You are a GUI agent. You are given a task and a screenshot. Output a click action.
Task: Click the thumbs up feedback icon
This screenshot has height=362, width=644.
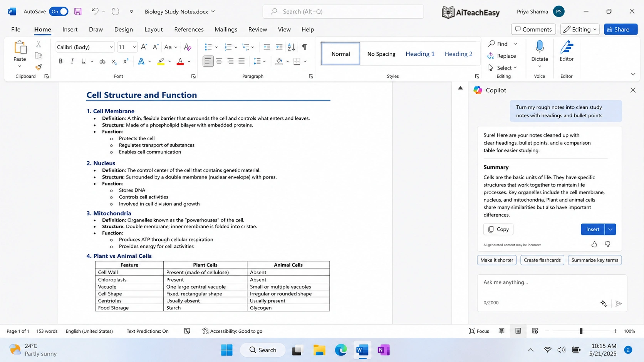click(594, 244)
